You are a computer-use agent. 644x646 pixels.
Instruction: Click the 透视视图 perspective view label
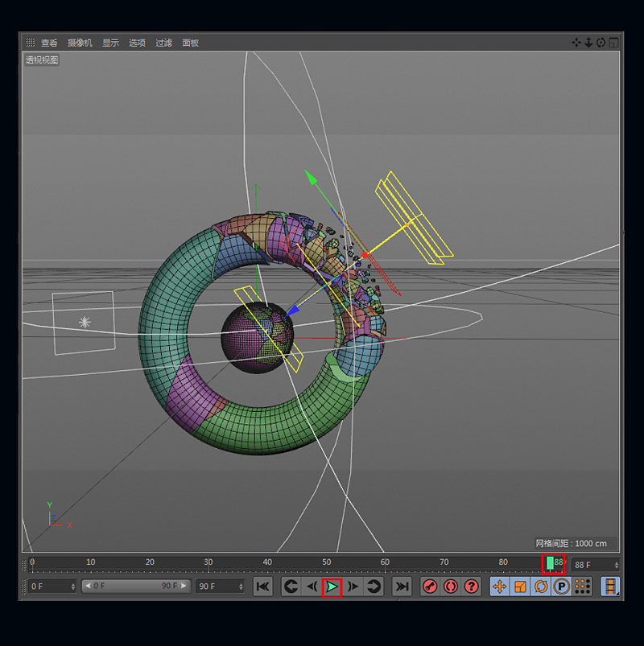click(x=40, y=60)
